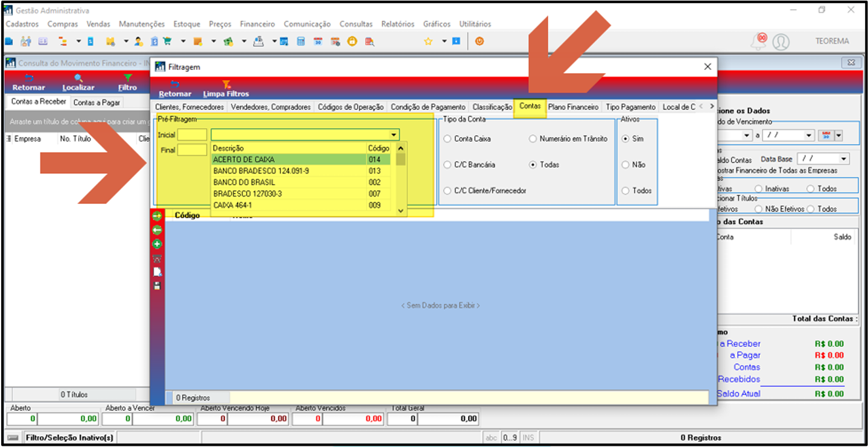This screenshot has height=447, width=868.
Task: Click the Inicial code input field
Action: point(192,135)
